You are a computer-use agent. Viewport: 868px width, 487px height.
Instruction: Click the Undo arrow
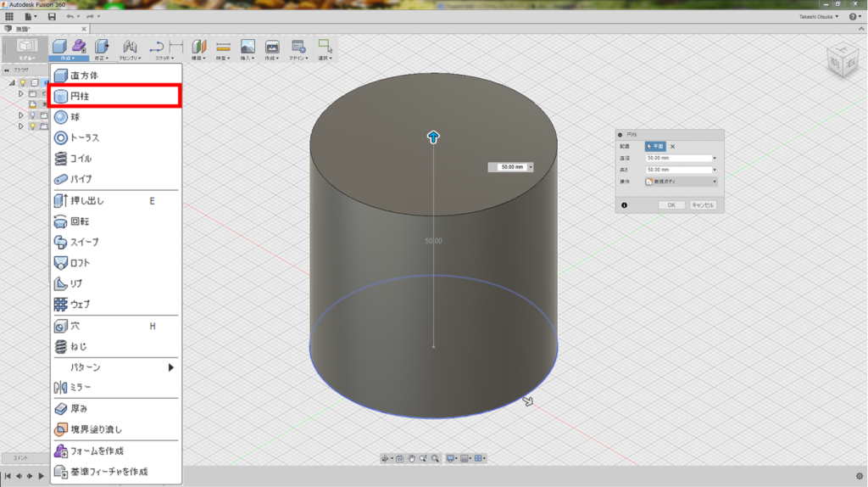point(70,17)
